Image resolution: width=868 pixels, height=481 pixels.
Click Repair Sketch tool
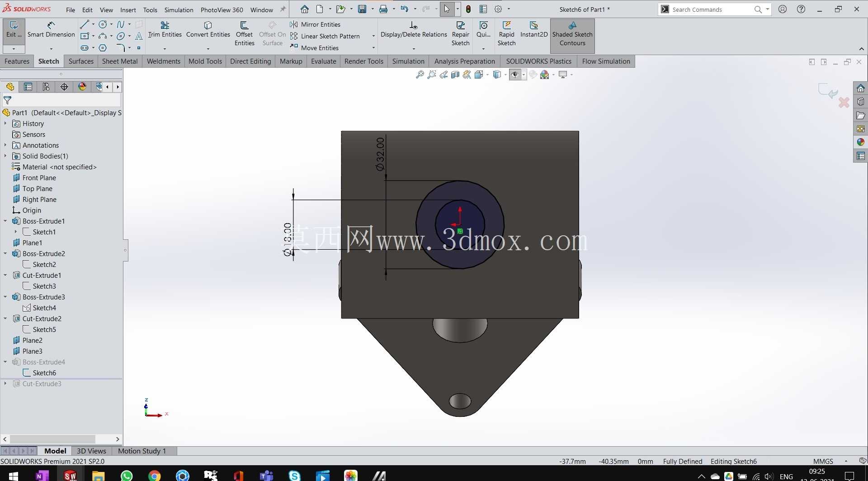pos(460,33)
